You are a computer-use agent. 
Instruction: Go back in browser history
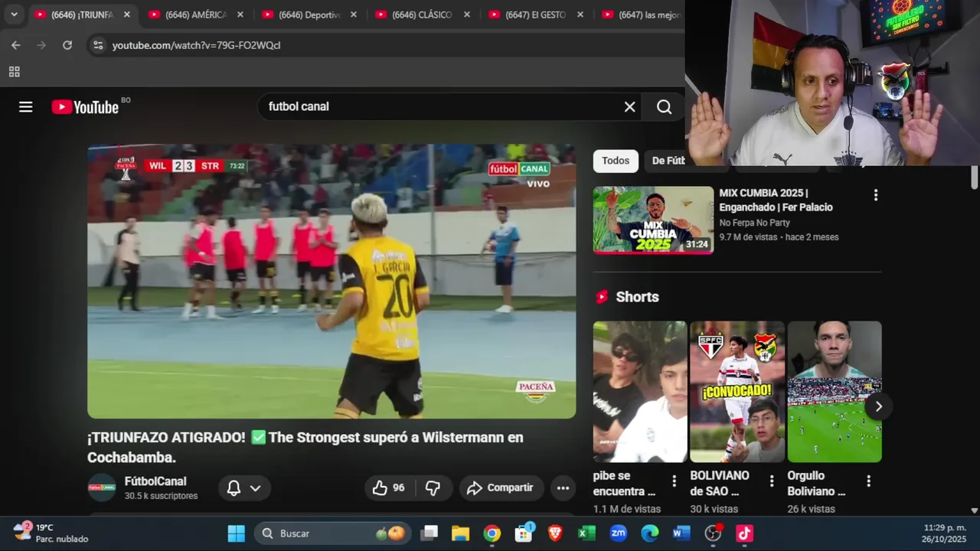point(16,45)
